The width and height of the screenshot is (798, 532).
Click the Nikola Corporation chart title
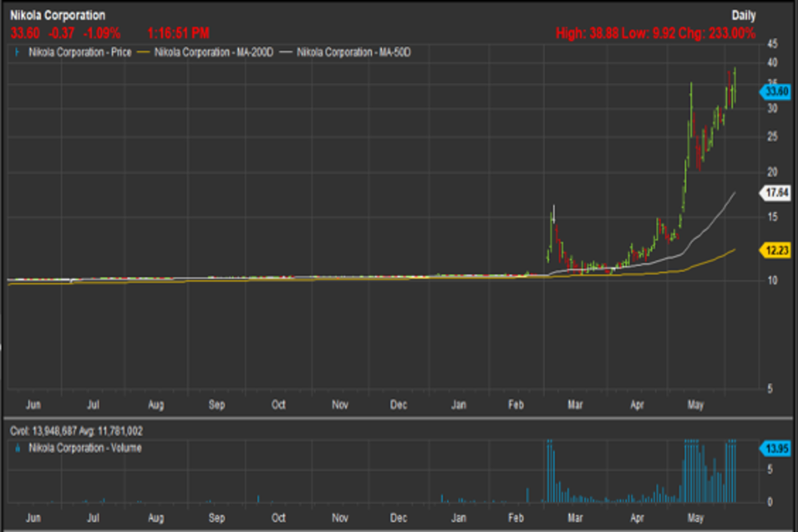57,15
